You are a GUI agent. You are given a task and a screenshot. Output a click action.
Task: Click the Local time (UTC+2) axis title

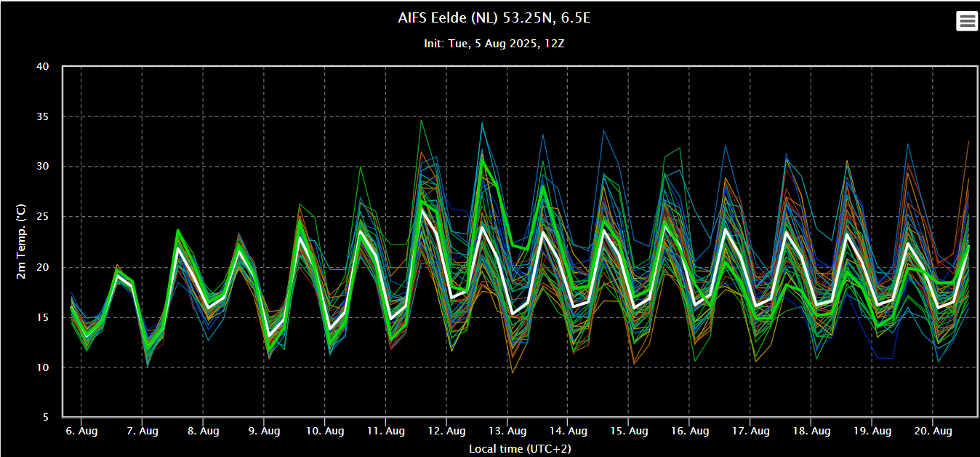pos(520,448)
